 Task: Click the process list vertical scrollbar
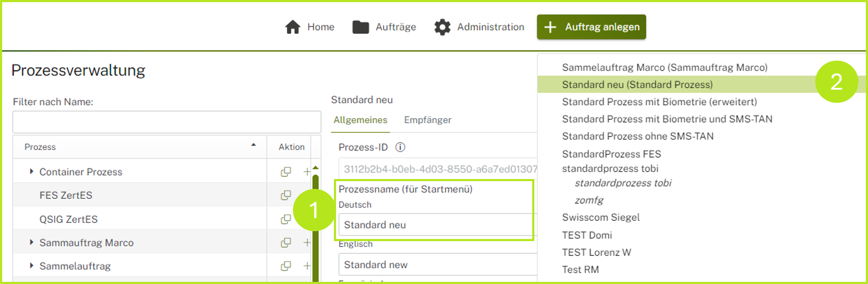point(315,226)
